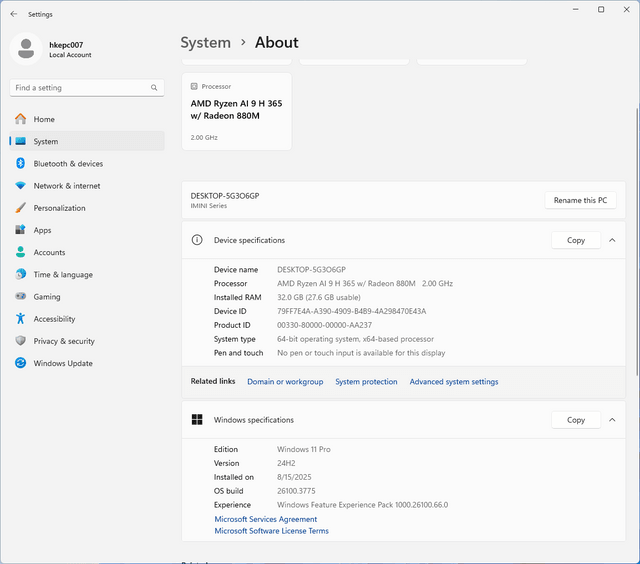640x564 pixels.
Task: Click the Apps icon in sidebar
Action: [20, 230]
